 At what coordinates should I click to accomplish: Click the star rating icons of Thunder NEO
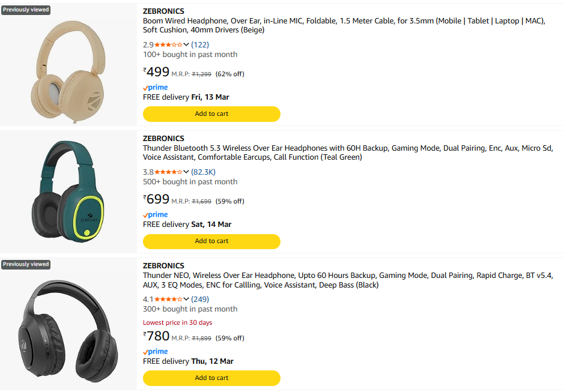(x=168, y=299)
